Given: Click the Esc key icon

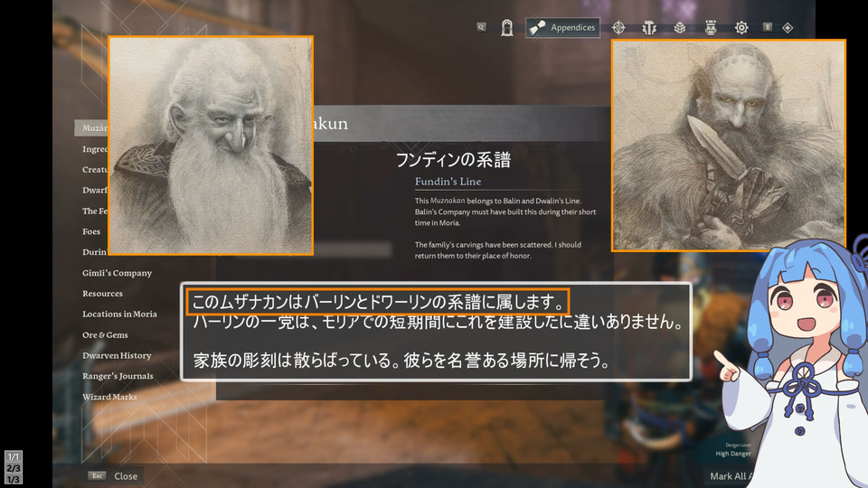Looking at the screenshot, I should click(x=97, y=476).
